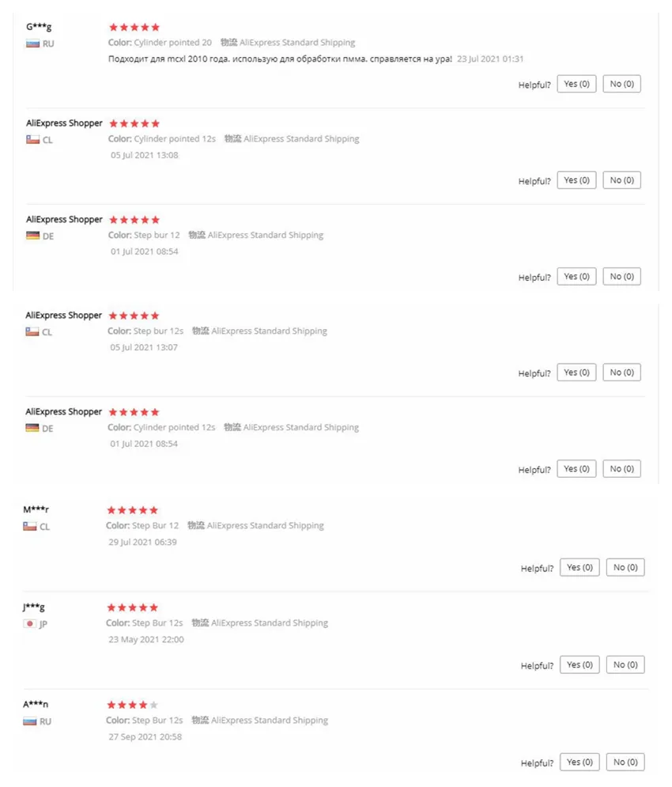
Task: Vote No on G***g's Russian review
Action: click(x=622, y=84)
